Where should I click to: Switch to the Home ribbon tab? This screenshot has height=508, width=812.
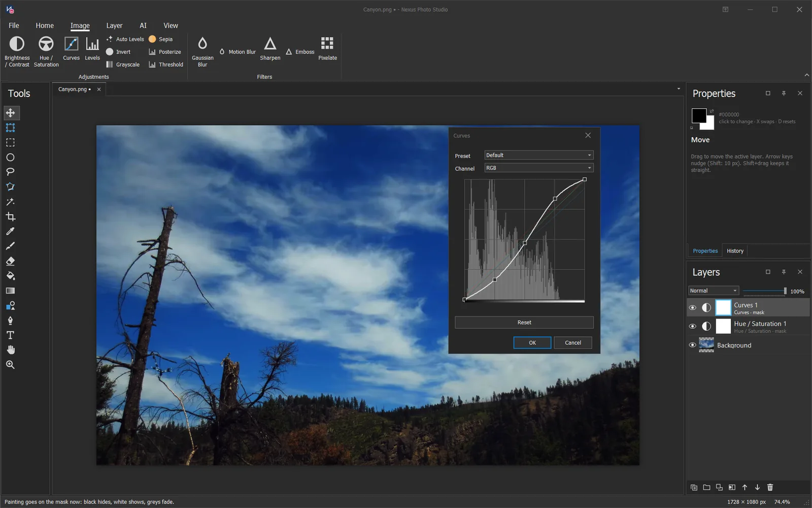(x=45, y=25)
